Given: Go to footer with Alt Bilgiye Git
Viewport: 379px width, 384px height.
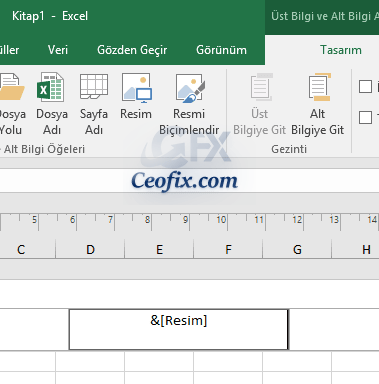Looking at the screenshot, I should [x=317, y=103].
